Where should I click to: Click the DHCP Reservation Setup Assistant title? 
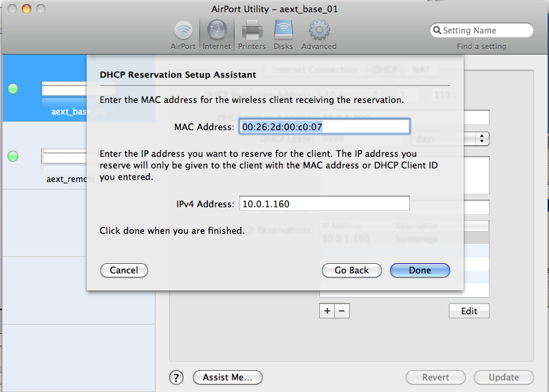tap(178, 74)
